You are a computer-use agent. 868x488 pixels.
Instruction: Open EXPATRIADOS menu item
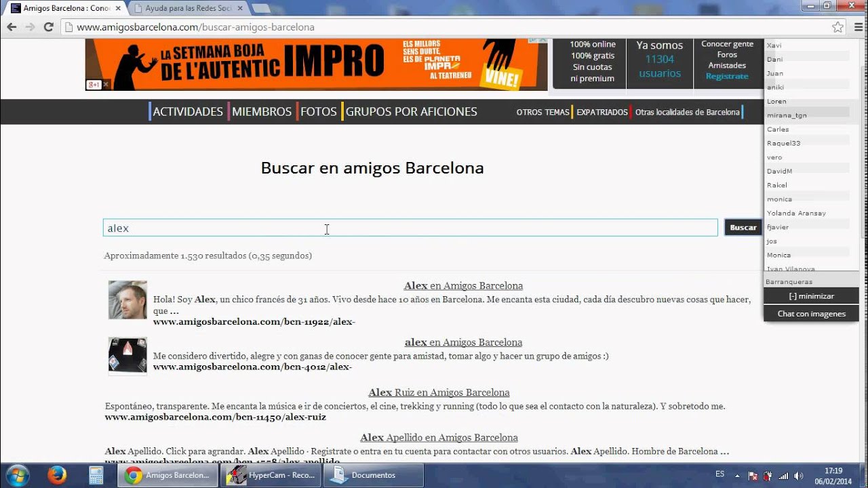[x=602, y=113]
